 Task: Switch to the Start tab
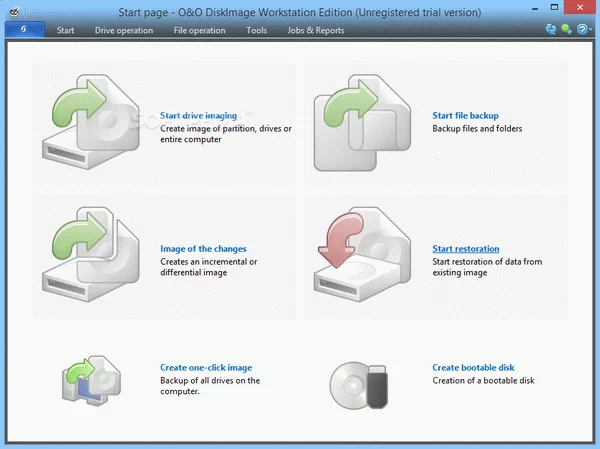(x=65, y=30)
